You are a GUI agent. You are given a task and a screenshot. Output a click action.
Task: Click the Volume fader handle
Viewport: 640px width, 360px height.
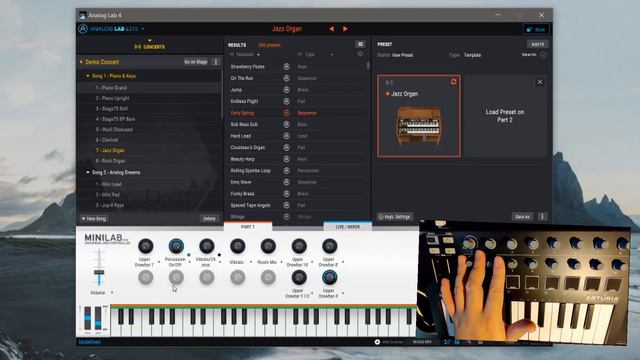pyautogui.click(x=99, y=272)
